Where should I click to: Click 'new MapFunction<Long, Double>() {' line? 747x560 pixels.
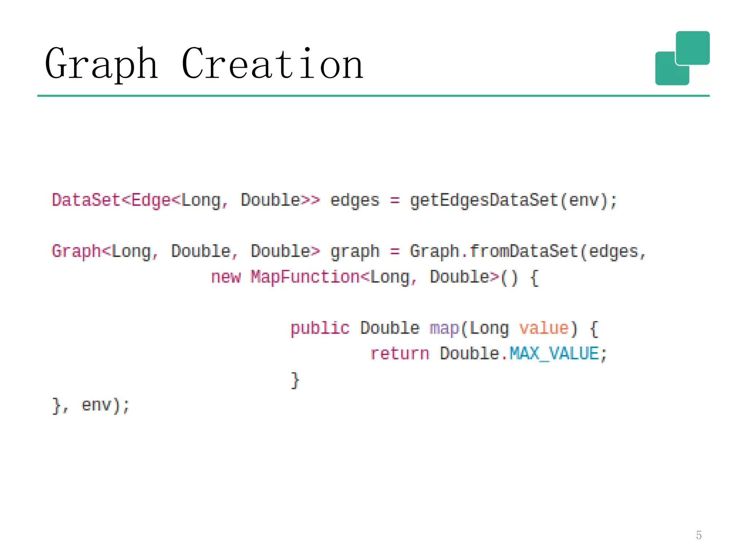(375, 277)
